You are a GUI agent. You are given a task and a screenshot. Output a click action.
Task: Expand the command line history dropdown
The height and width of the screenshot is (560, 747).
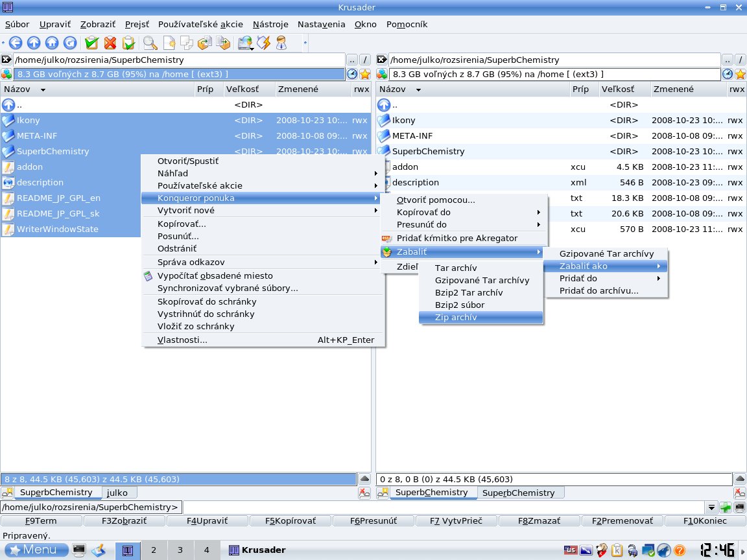[x=711, y=507]
